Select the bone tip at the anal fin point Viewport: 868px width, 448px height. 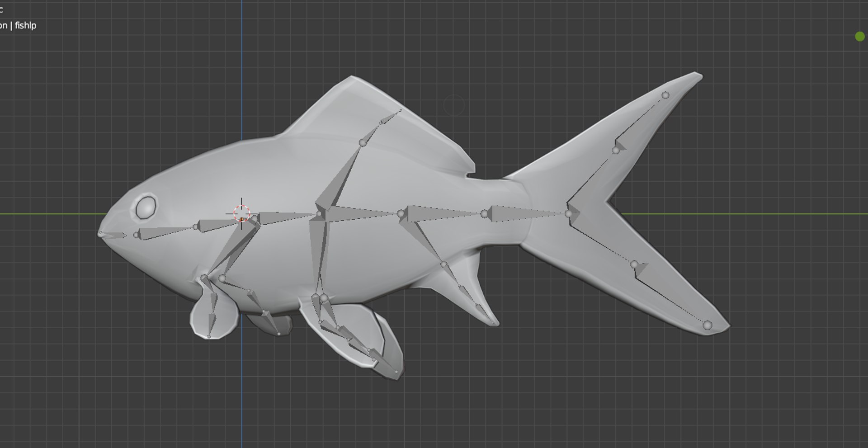coord(493,323)
